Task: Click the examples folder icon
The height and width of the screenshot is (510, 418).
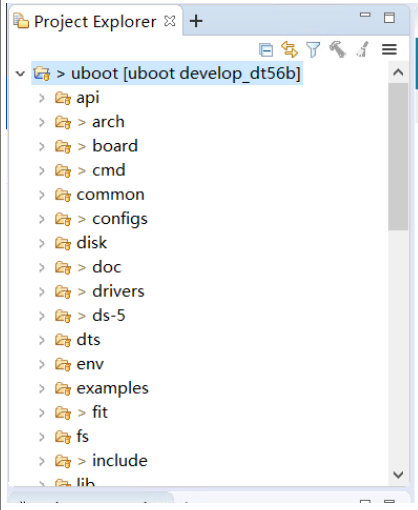Action: tap(63, 388)
